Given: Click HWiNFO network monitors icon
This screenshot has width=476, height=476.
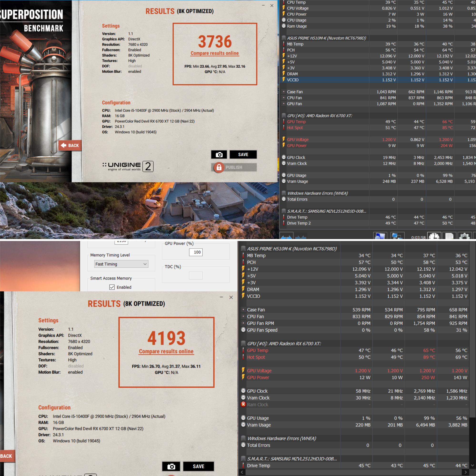Looking at the screenshot, I should [397, 236].
